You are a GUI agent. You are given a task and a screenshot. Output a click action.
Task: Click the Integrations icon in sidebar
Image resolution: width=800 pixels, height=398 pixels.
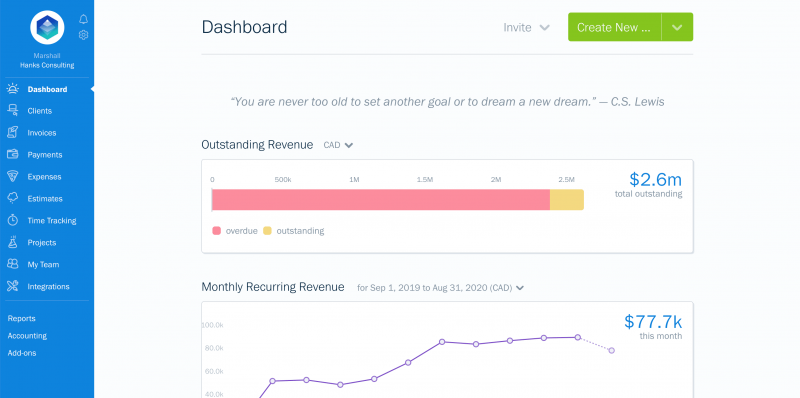pos(13,286)
